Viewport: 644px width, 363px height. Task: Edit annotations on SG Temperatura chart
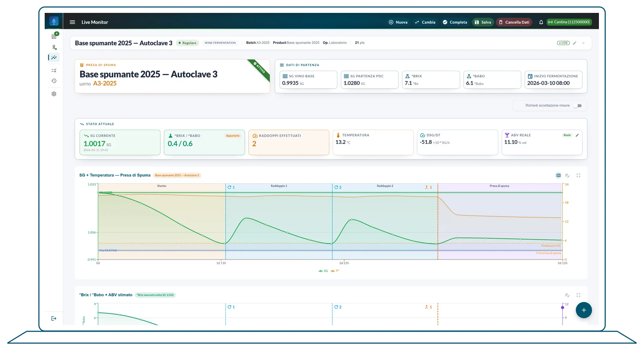coord(567,175)
